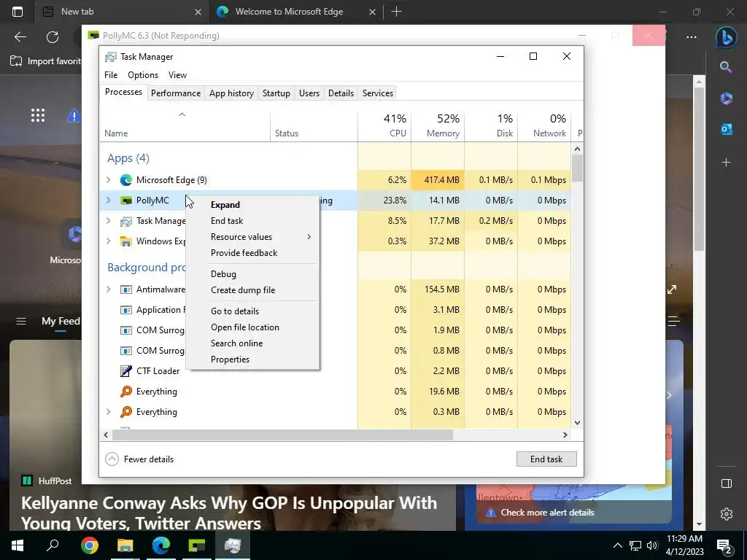The height and width of the screenshot is (560, 747).
Task: Click the CTF Loader process icon
Action: pos(125,371)
